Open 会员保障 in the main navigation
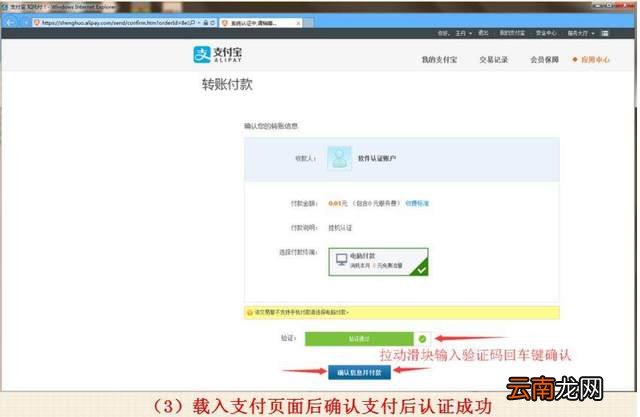This screenshot has height=417, width=640. click(x=544, y=60)
